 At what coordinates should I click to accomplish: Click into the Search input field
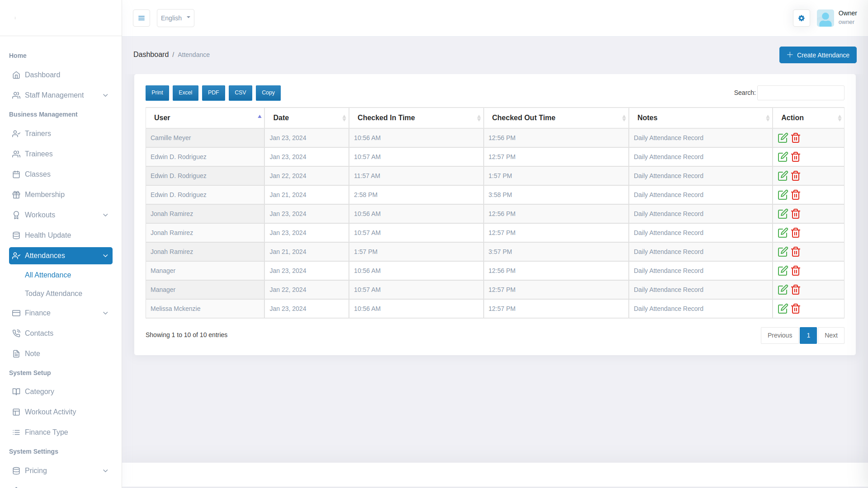(x=800, y=93)
